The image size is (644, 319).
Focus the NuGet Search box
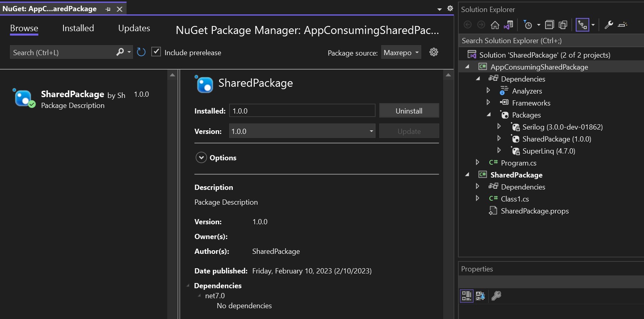(x=62, y=52)
